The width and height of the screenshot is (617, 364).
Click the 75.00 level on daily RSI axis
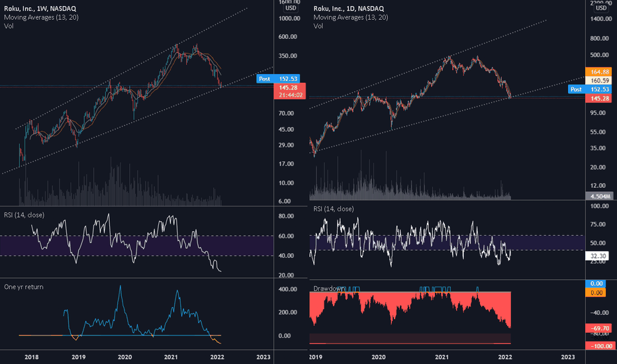[598, 224]
